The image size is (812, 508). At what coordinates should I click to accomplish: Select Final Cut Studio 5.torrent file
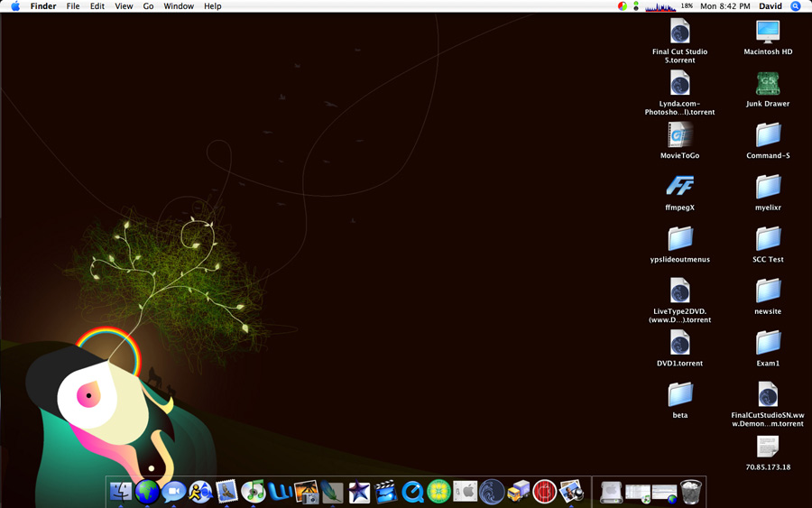(679, 32)
